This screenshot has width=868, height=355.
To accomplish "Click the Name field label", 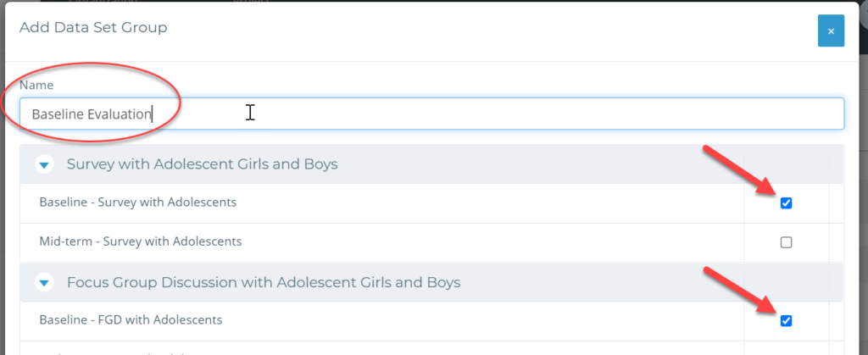I will pos(36,86).
